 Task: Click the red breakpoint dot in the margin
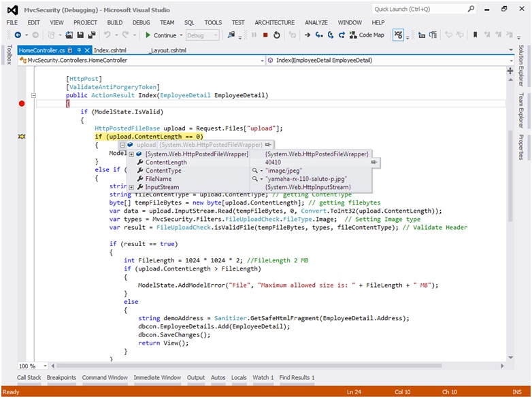(x=22, y=104)
